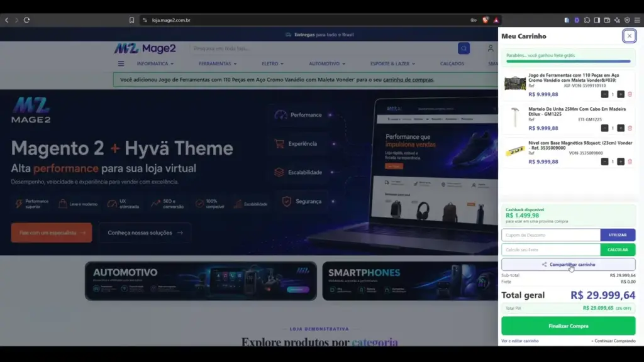Screen dimensions: 644x362
Task: Expand the ELETRO dropdown menu
Action: tap(273, 63)
